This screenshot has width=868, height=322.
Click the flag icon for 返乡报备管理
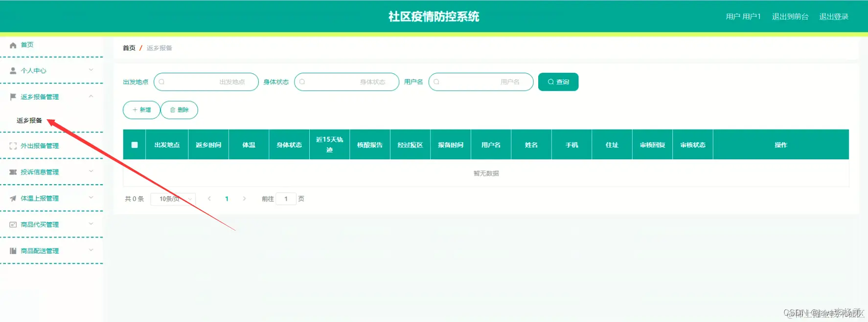[x=13, y=97]
